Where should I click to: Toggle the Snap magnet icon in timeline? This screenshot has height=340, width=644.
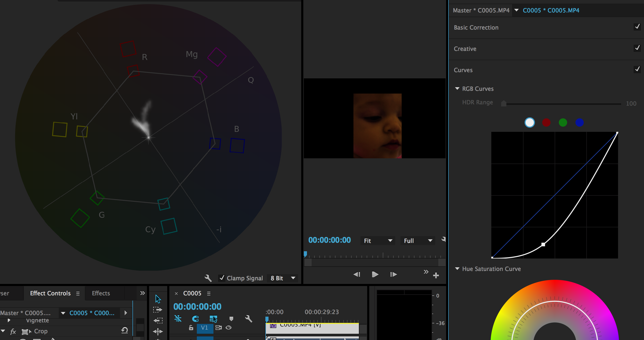(x=195, y=318)
